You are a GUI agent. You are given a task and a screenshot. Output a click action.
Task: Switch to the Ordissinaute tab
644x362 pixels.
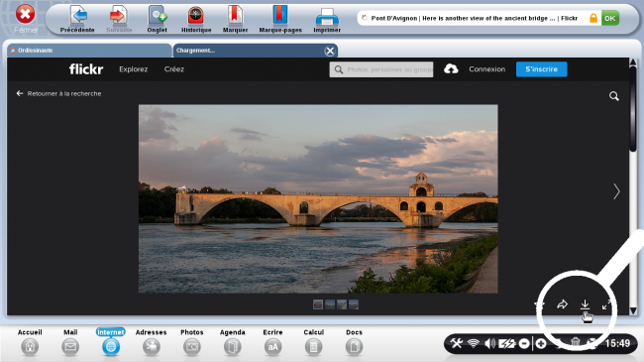89,51
